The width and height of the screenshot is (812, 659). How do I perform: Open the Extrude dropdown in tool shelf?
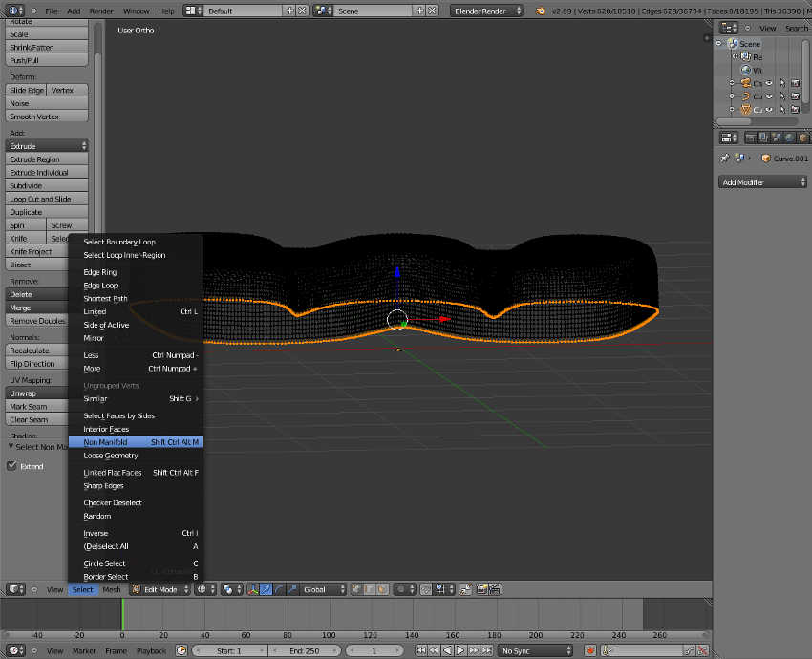pyautogui.click(x=47, y=146)
